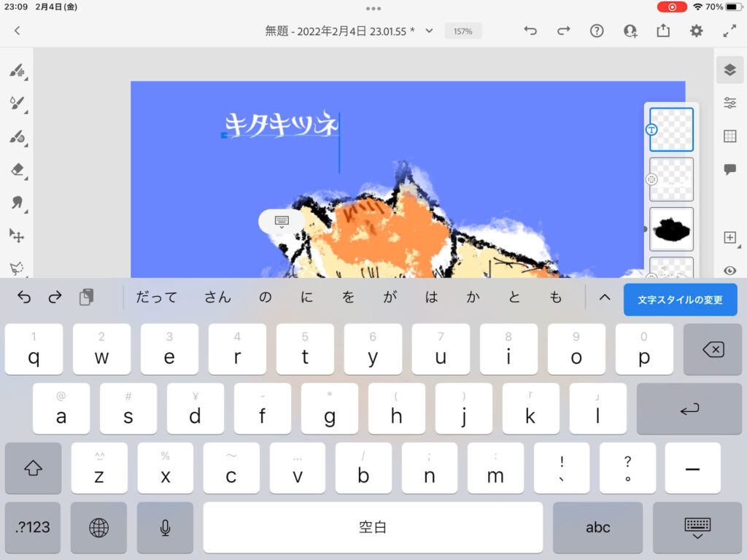
Task: Select the pixel brush tool
Action: (x=17, y=71)
